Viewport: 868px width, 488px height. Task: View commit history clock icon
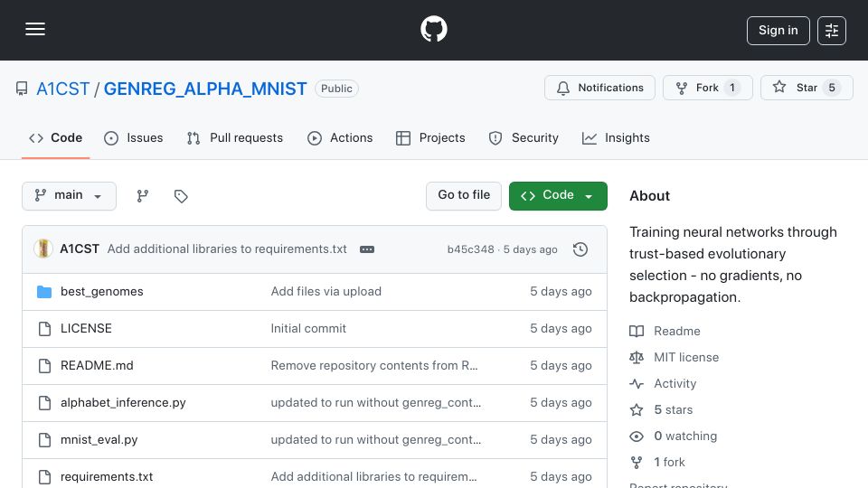(x=580, y=249)
